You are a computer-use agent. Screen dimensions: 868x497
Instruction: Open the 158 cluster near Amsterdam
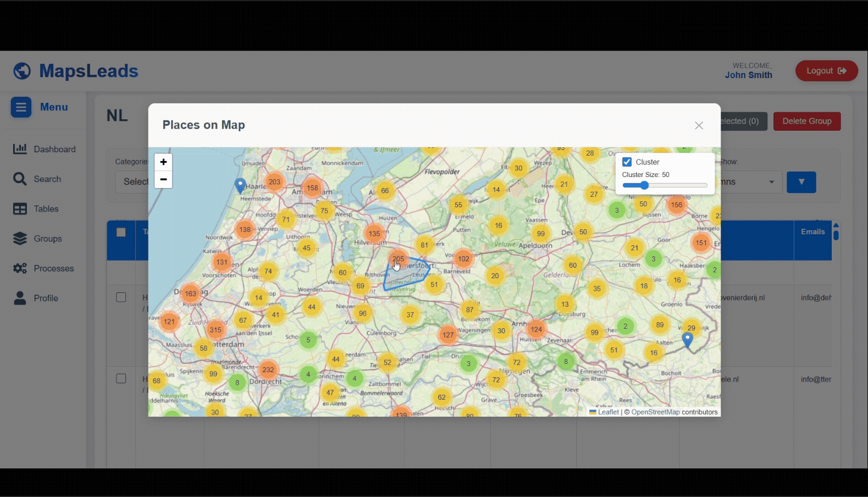(312, 188)
